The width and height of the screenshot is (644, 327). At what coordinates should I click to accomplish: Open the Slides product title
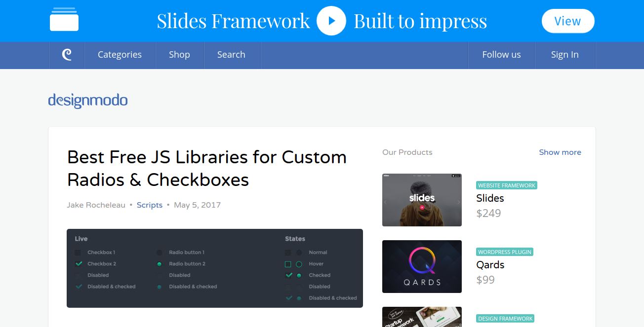pos(490,198)
